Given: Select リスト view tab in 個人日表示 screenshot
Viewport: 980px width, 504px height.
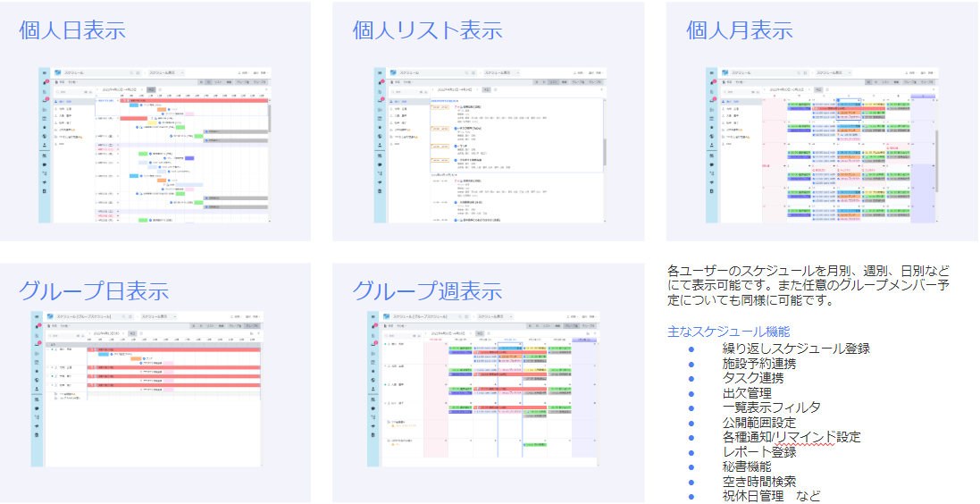Looking at the screenshot, I should [x=217, y=81].
